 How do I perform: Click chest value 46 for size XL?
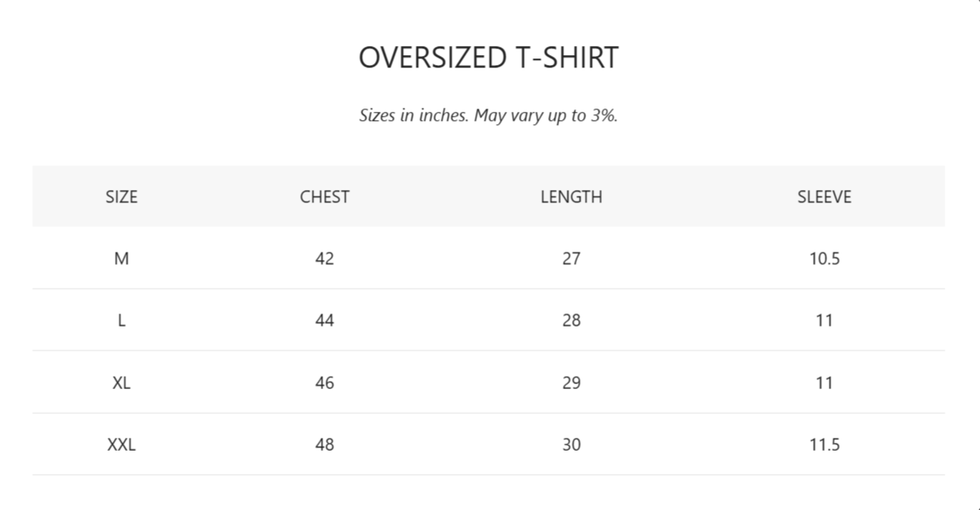(325, 383)
